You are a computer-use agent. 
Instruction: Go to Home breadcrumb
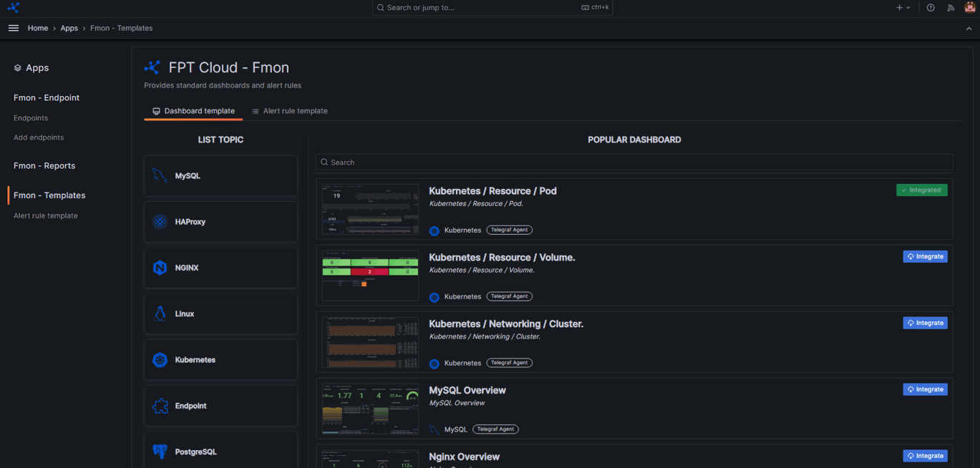(38, 28)
